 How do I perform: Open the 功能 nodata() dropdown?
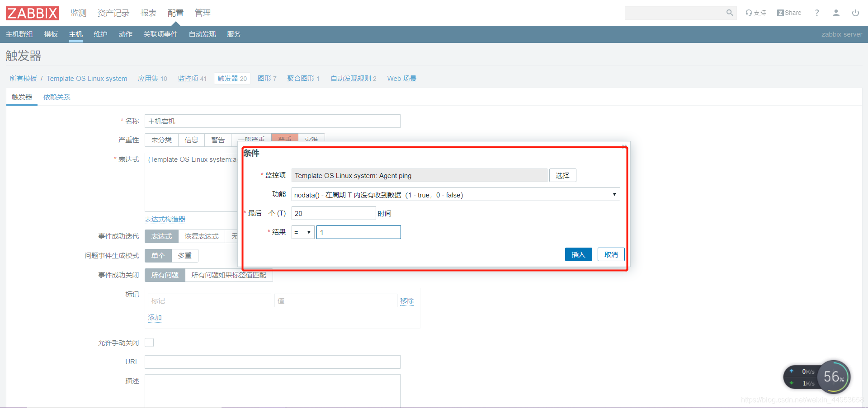pos(456,195)
